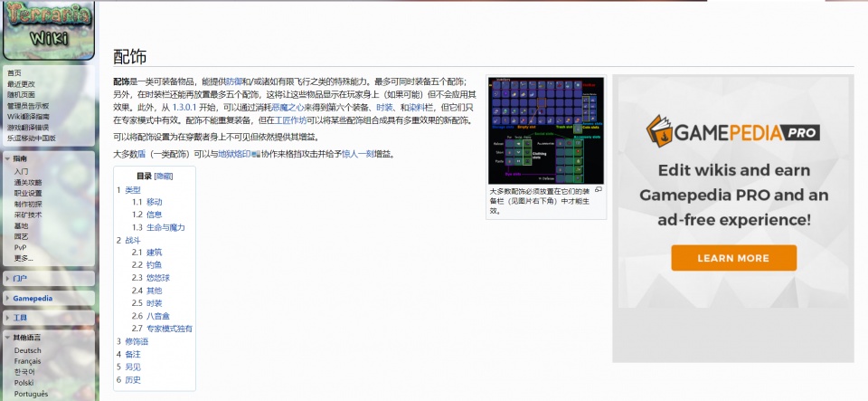
Task: Jump to contents entry 5 另见
Action: click(128, 368)
